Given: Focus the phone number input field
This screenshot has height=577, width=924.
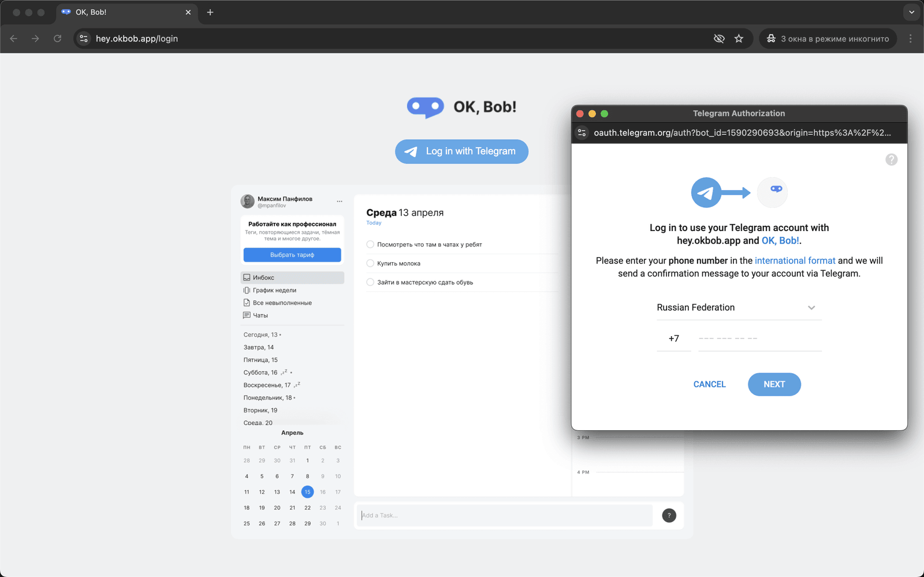Looking at the screenshot, I should pyautogui.click(x=759, y=339).
